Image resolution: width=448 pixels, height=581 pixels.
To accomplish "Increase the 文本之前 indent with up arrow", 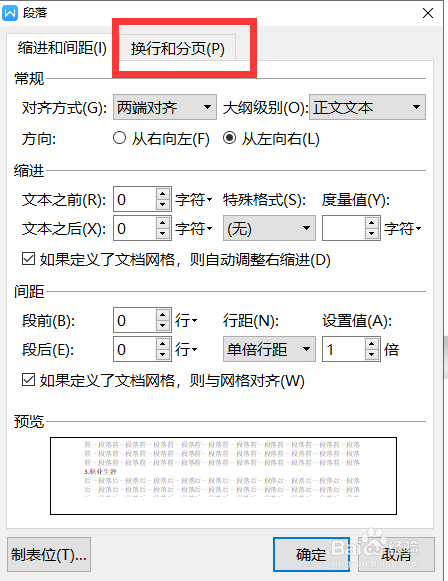I will coord(163,194).
